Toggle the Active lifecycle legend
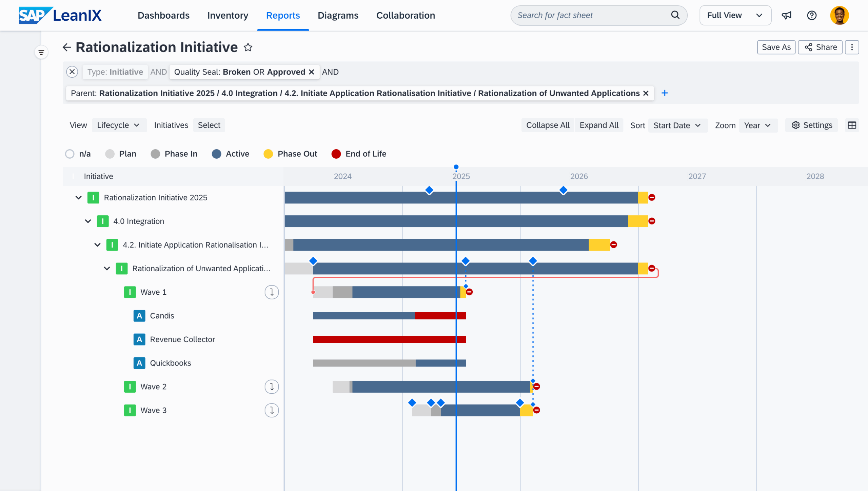This screenshot has width=868, height=491. 231,154
